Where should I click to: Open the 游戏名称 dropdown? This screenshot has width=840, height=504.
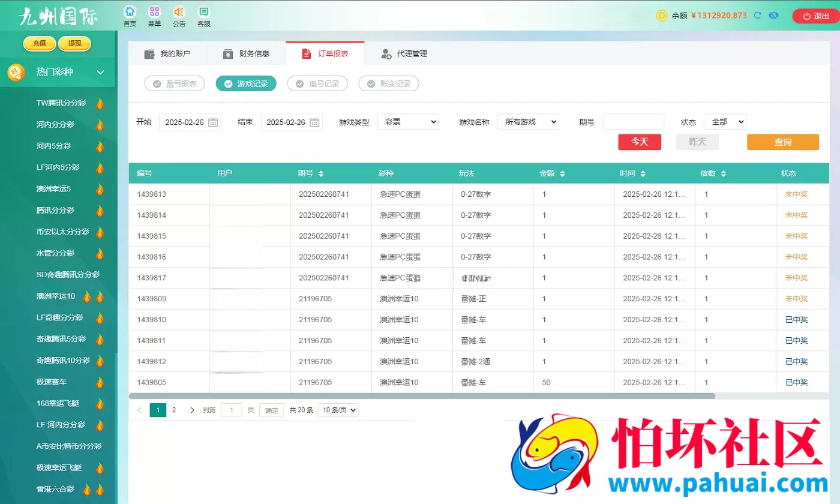[528, 122]
